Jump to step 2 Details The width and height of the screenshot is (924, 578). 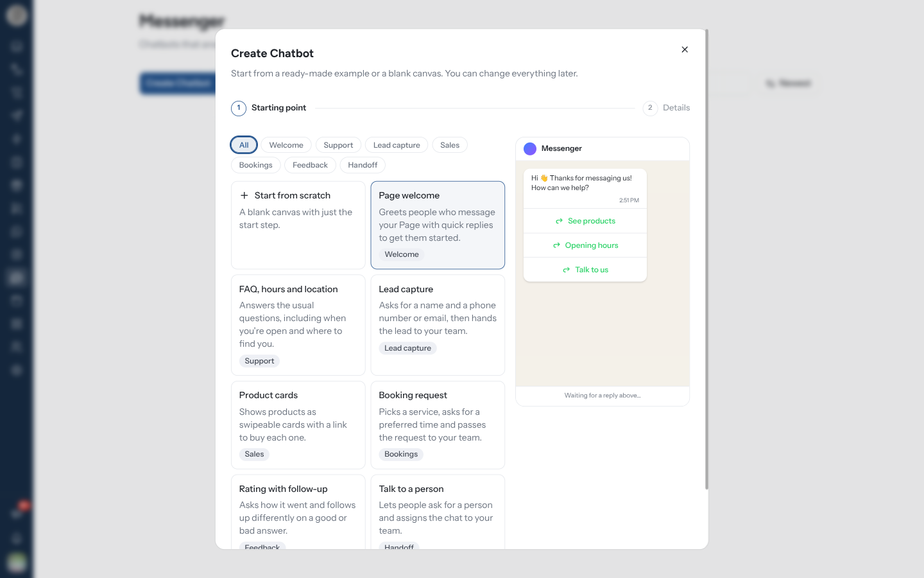[667, 108]
